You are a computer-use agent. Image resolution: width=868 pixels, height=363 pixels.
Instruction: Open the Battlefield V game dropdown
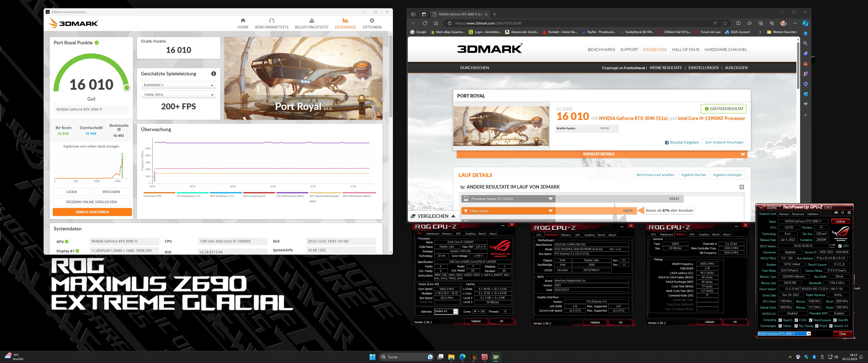178,85
